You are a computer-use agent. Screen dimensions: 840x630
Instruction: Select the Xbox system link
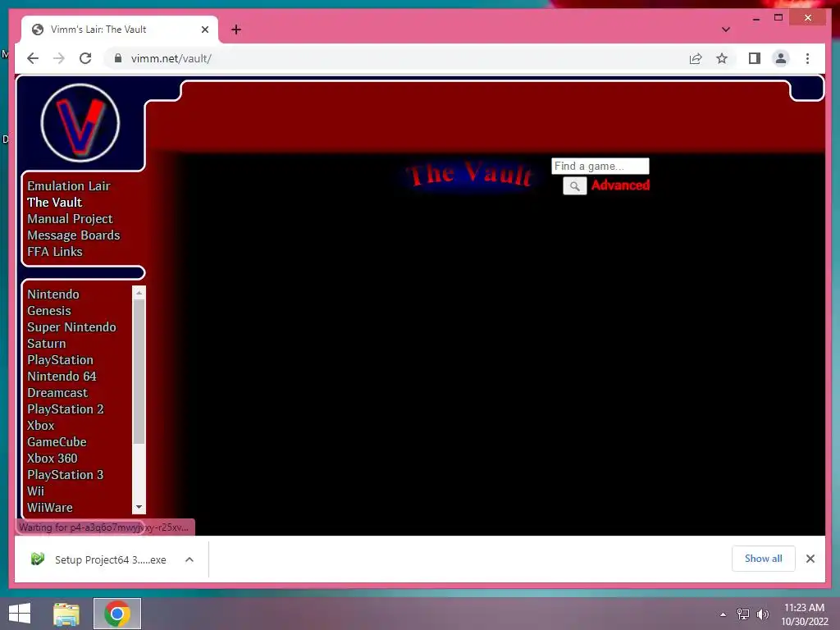coord(41,426)
